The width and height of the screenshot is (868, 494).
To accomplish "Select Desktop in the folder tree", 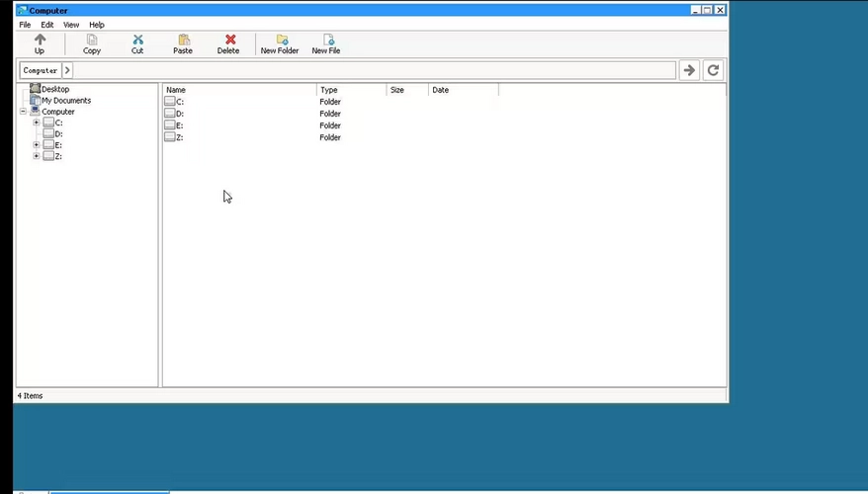I will pos(54,89).
